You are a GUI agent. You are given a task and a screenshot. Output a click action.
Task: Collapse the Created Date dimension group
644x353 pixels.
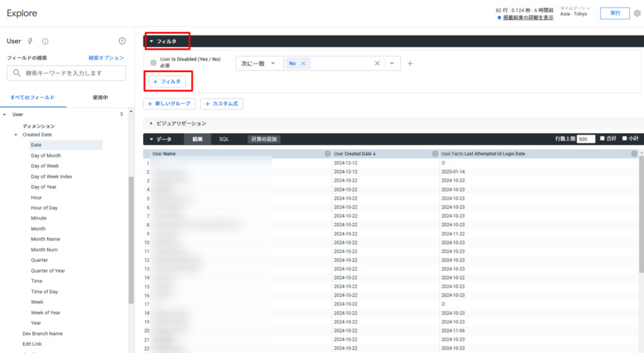(16, 135)
